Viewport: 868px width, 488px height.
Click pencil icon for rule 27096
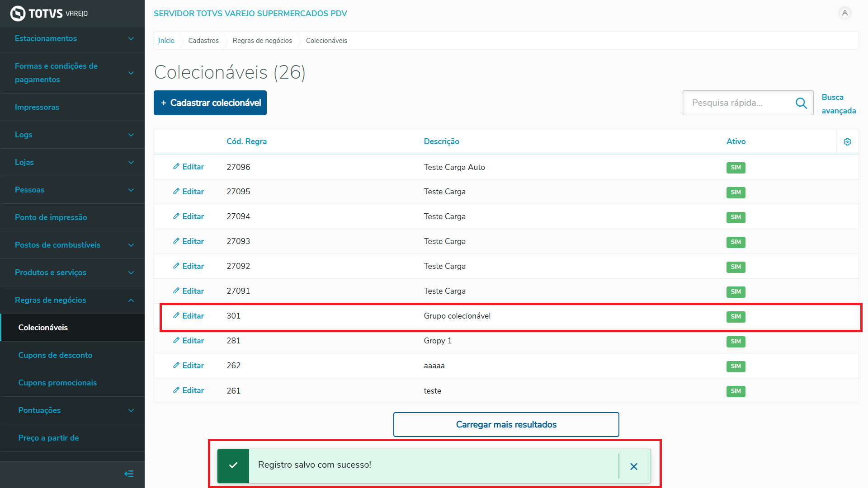click(176, 167)
